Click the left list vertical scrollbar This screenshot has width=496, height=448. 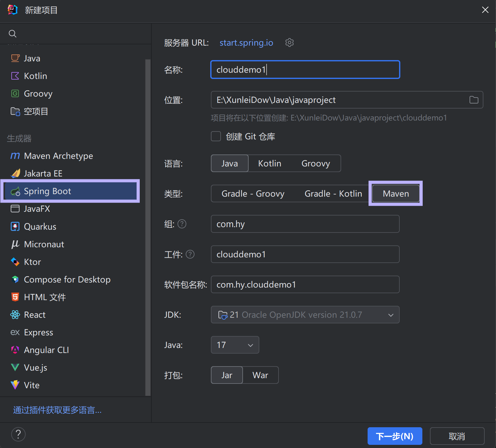pyautogui.click(x=148, y=227)
